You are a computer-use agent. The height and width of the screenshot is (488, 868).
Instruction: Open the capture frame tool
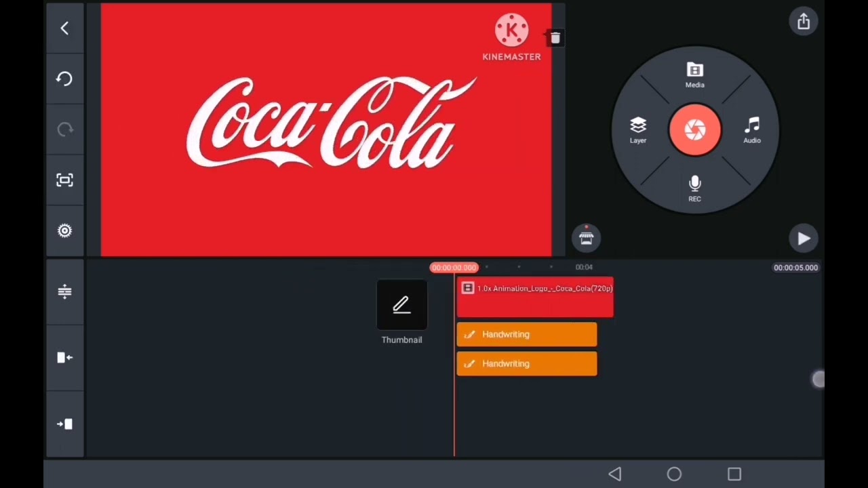64,180
